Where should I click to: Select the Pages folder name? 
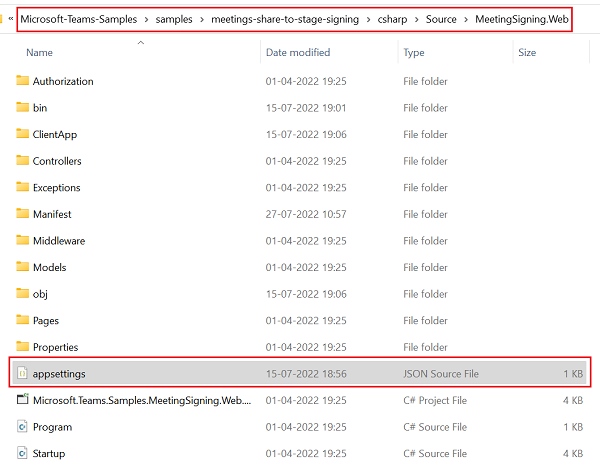(x=46, y=320)
